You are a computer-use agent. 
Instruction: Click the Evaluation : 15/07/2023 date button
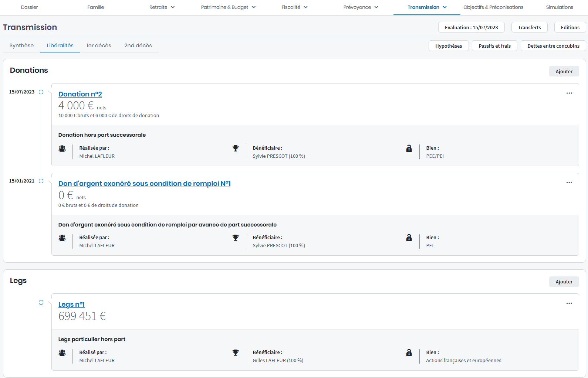tap(471, 27)
